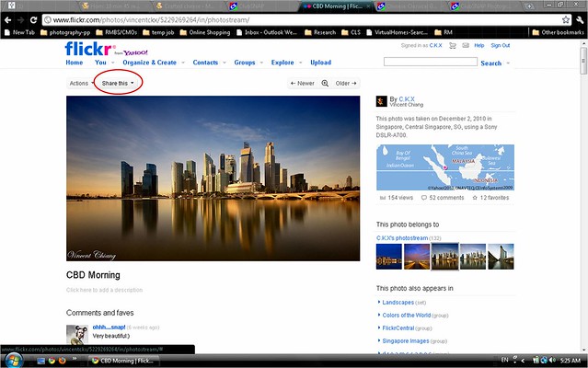Open the You menu item
The width and height of the screenshot is (588, 368).
click(x=100, y=63)
